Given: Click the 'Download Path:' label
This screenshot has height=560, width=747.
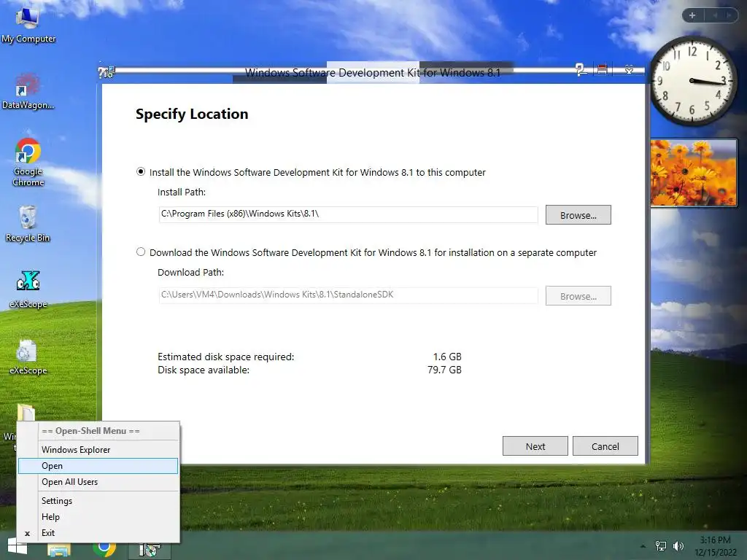Looking at the screenshot, I should pyautogui.click(x=190, y=273).
